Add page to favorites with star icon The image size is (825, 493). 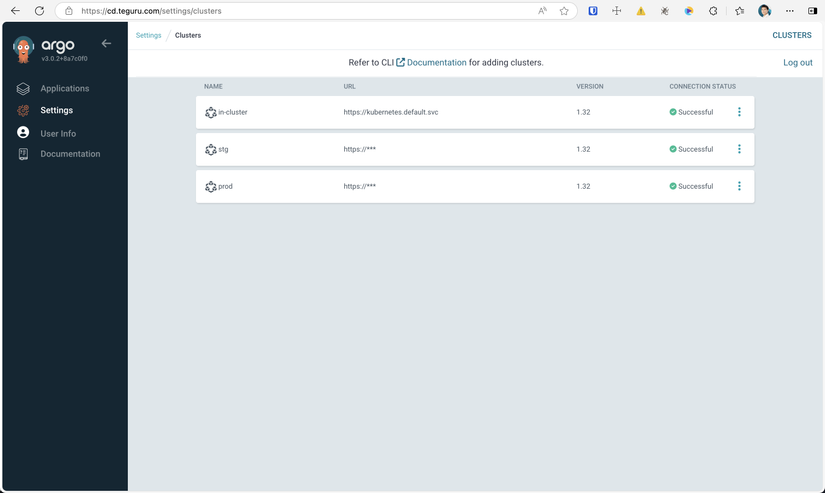pos(564,11)
